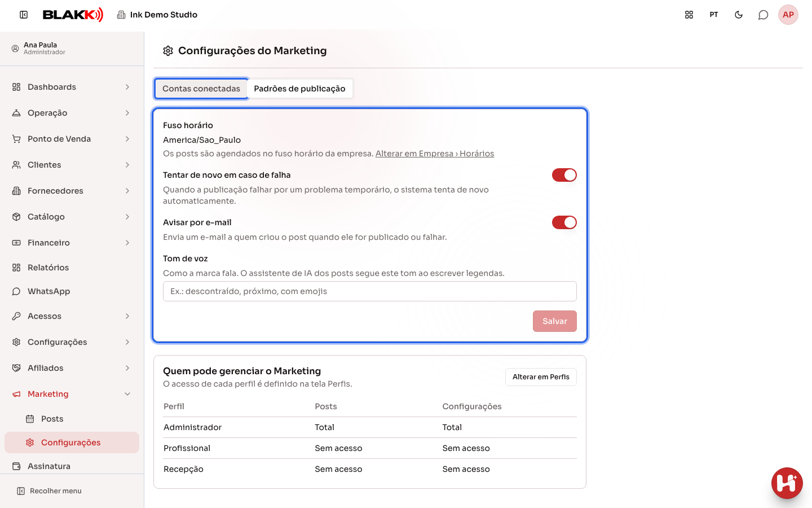Open the chat bubble icon in header
This screenshot has height=508, width=812.
[x=764, y=15]
